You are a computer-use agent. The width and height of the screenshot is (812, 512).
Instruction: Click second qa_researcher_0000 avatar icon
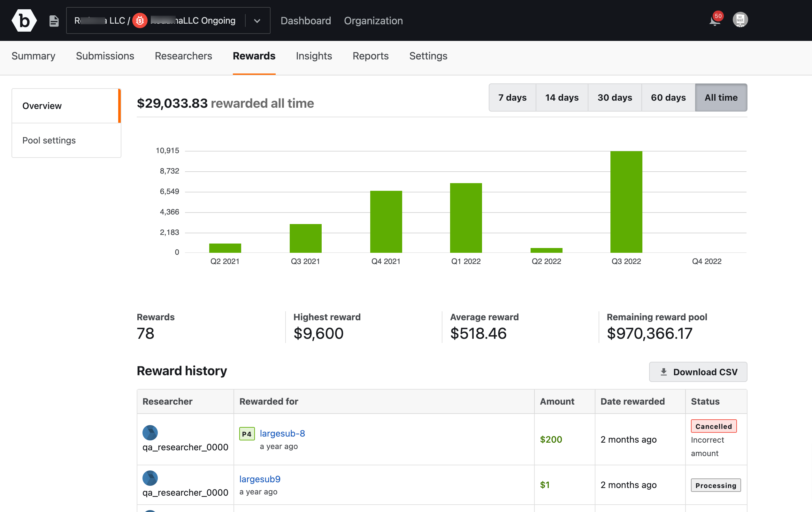pyautogui.click(x=150, y=478)
